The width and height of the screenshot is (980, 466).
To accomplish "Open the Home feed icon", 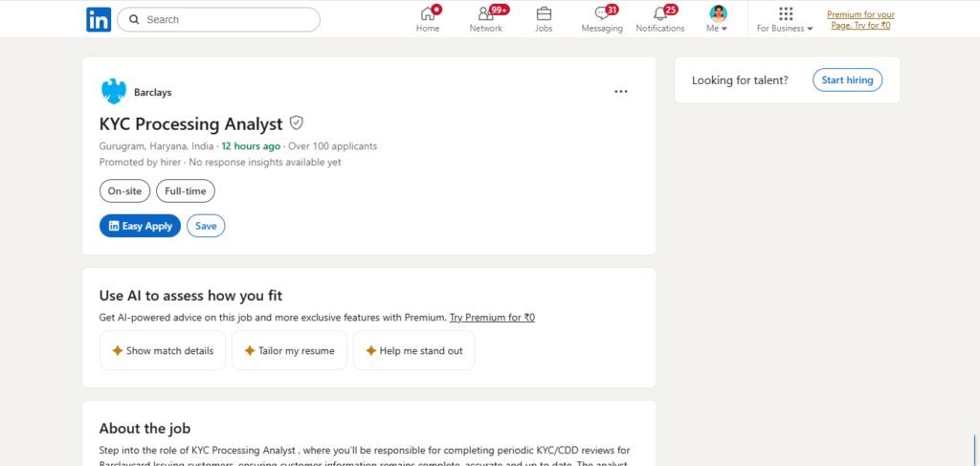I will [428, 13].
